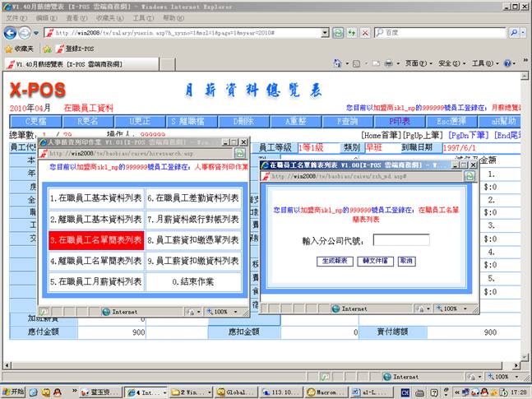The width and height of the screenshot is (532, 399).
Task: Click the 登錄X-POS favorites link
Action: (x=76, y=49)
